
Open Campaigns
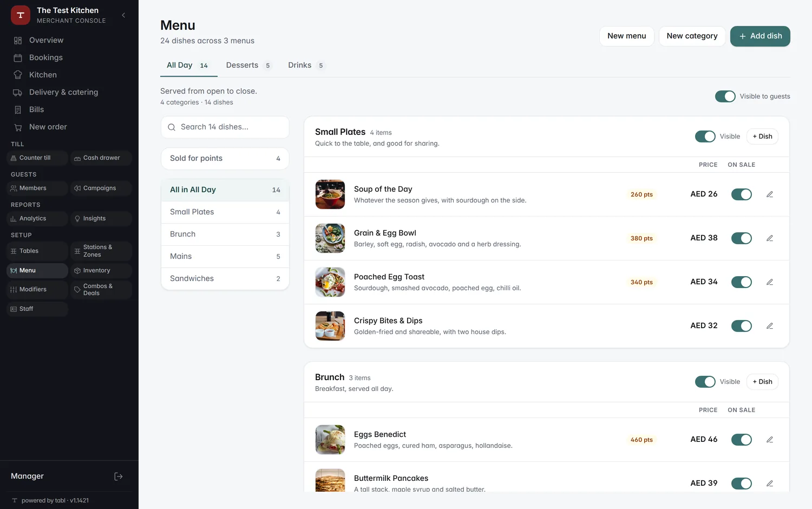(101, 188)
